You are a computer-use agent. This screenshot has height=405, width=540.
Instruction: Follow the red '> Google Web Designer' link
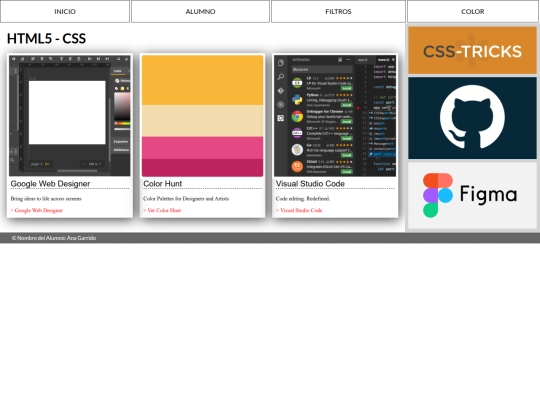tap(37, 210)
